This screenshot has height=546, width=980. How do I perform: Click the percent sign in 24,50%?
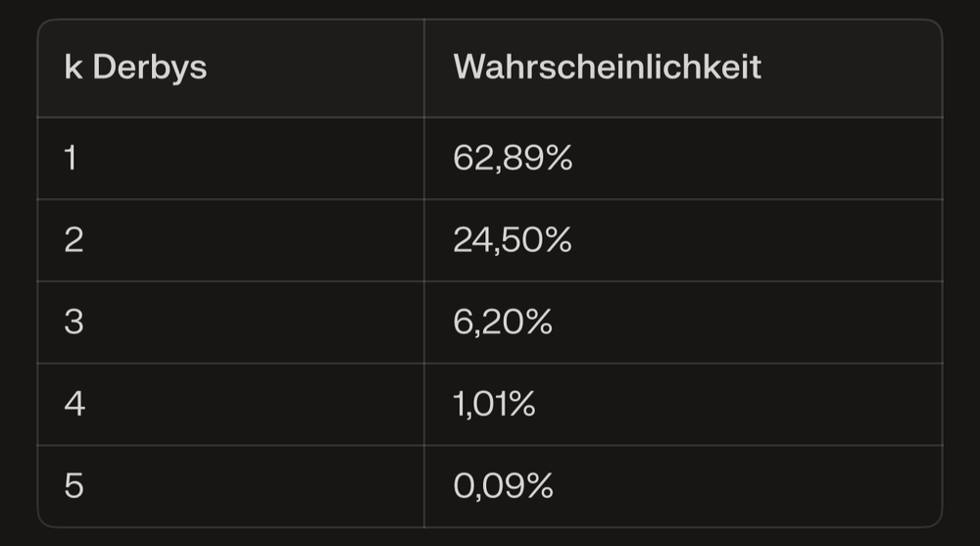click(559, 239)
